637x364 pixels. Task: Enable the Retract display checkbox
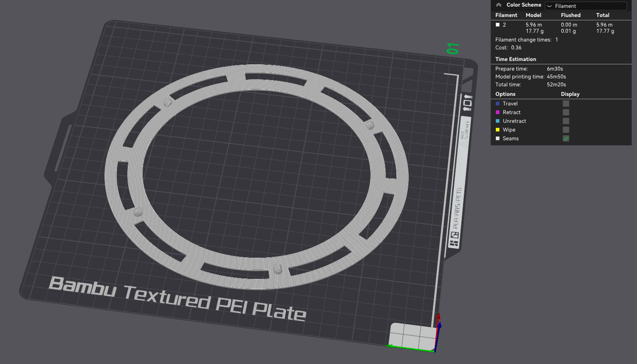click(x=566, y=112)
